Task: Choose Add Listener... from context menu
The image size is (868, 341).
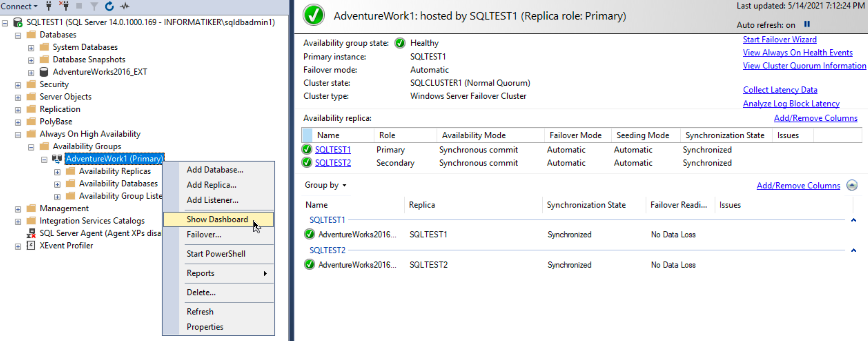Action: [x=218, y=200]
